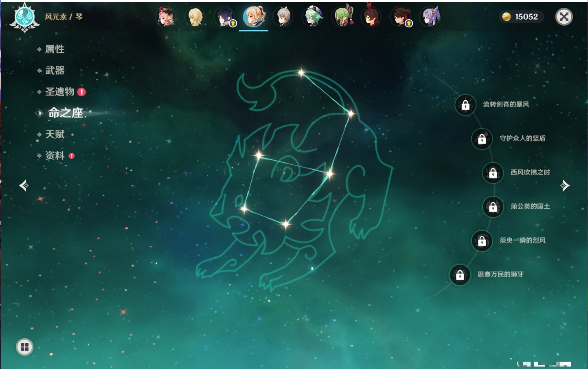View constellation label 恩眷万民的狮牙
The image size is (588, 369).
[500, 274]
